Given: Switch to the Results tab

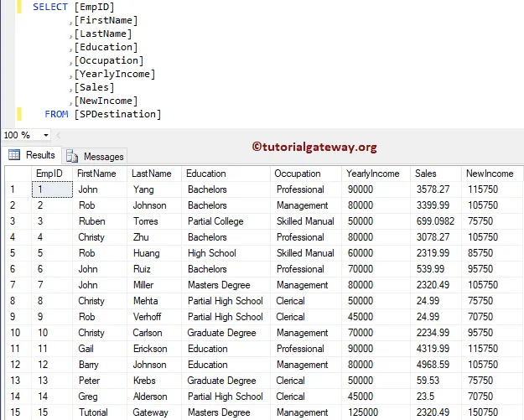Looking at the screenshot, I should [32, 155].
